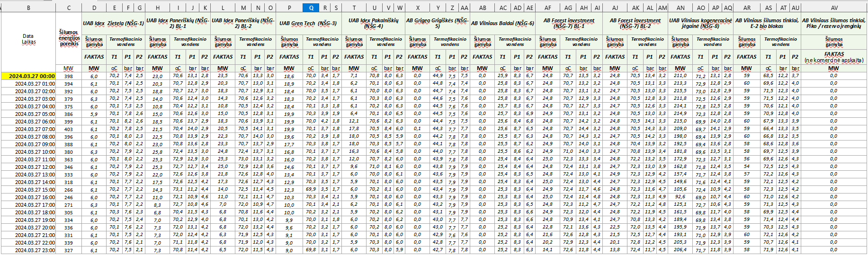868x255 pixels.
Task: Select the UAB Idex Pakalniškių (NŠG-4) header
Action: click(373, 23)
